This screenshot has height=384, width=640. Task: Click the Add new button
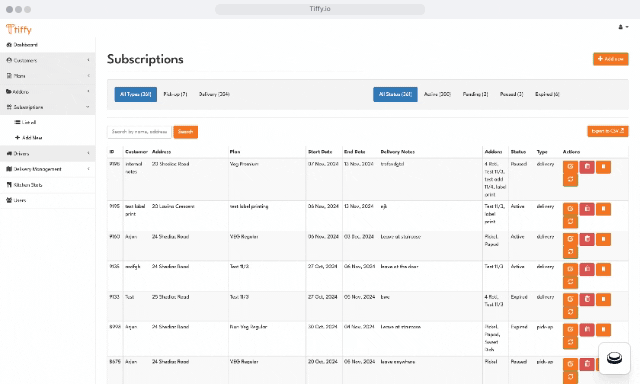click(611, 59)
